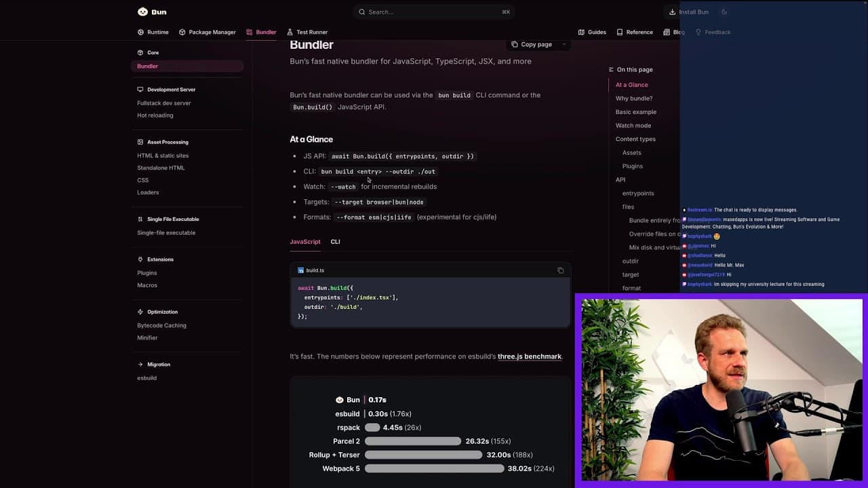Open the Search input field

tap(434, 12)
